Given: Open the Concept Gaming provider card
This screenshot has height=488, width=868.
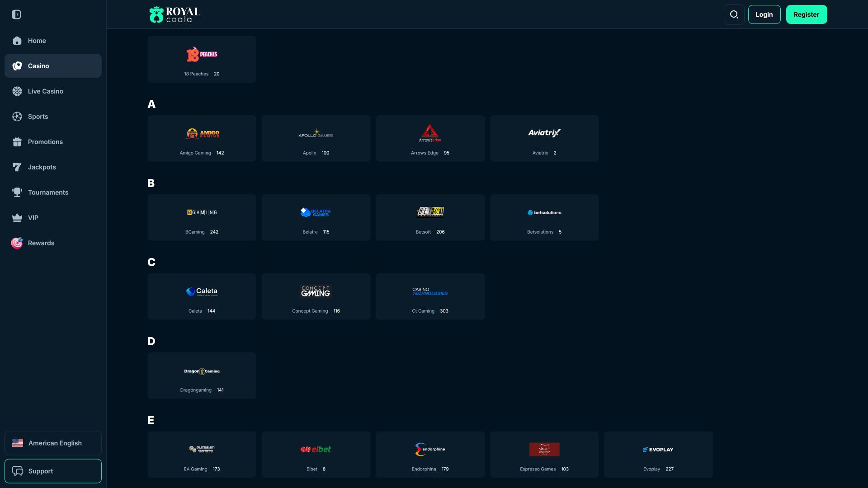Looking at the screenshot, I should 316,296.
